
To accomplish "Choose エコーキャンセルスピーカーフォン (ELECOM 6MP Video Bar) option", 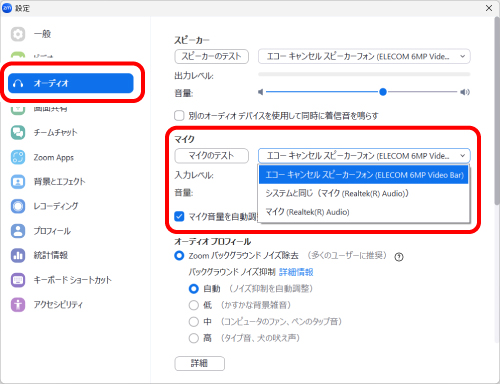I will 364,175.
